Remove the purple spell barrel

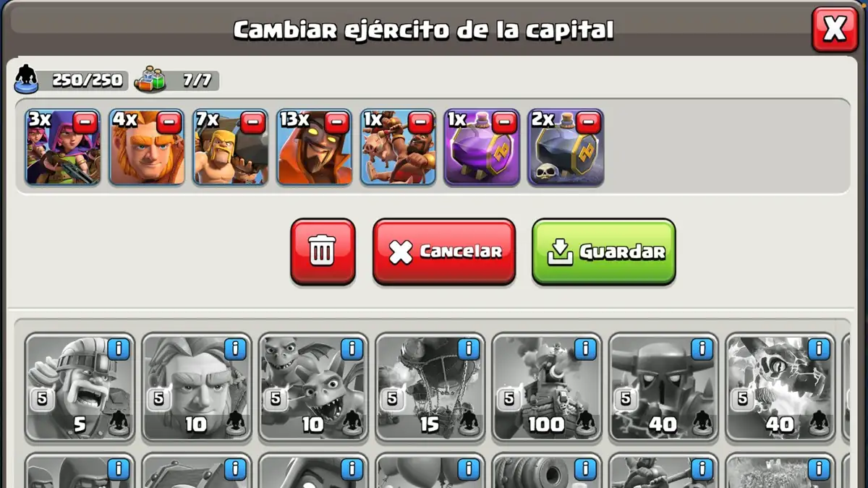click(504, 123)
